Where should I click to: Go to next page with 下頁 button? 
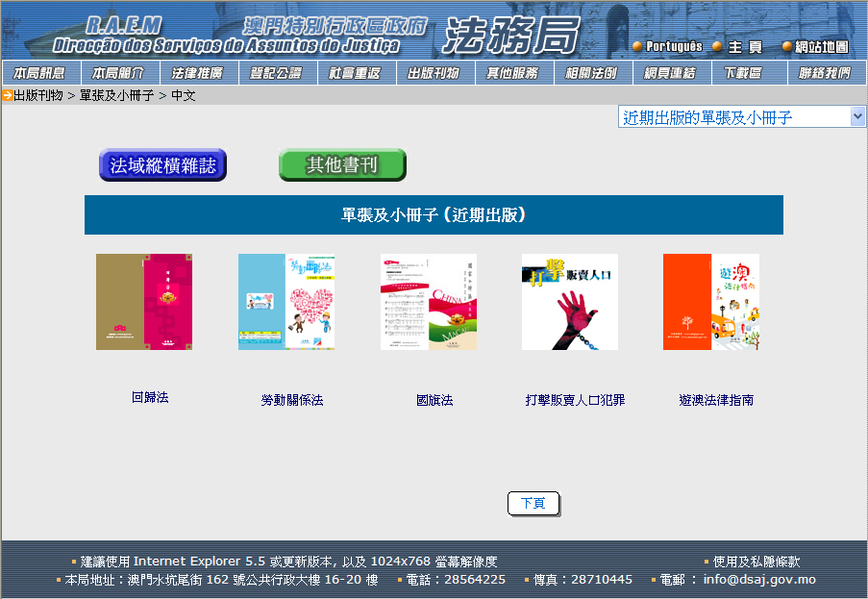[533, 504]
